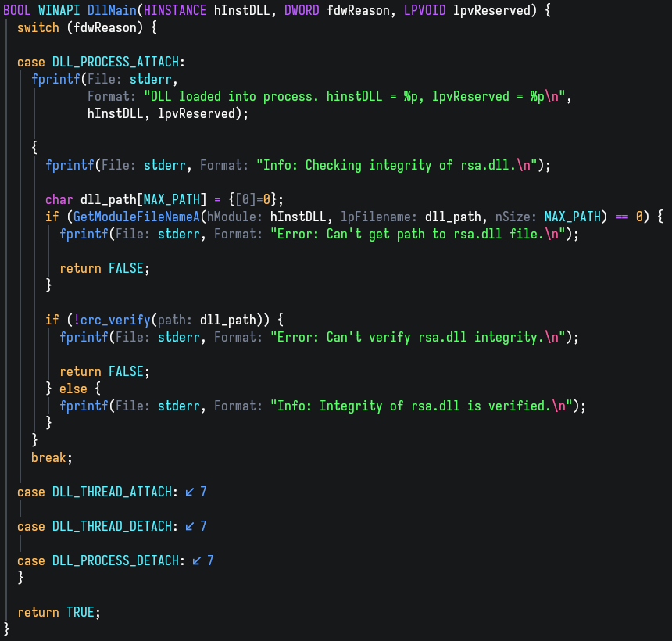Click the DllMain function name
672x641 pixels.
[x=112, y=10]
